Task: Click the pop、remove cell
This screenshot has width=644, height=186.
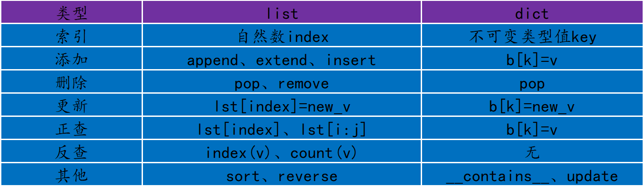Action: (282, 83)
